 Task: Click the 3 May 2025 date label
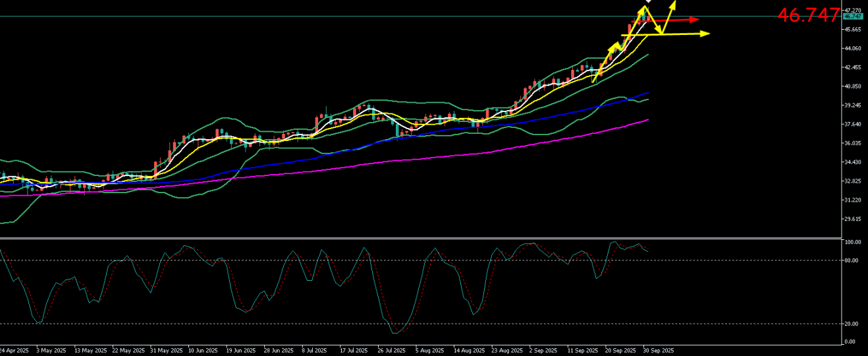pyautogui.click(x=51, y=350)
